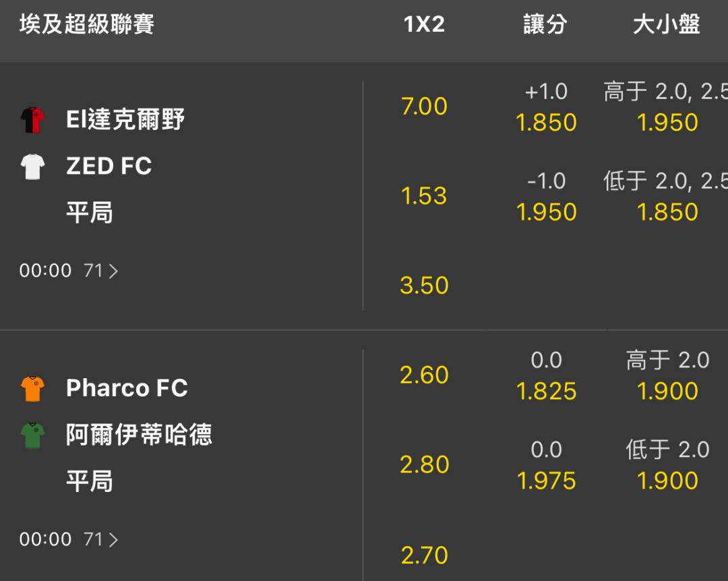The width and height of the screenshot is (728, 581).
Task: Choose +1.0 handicap odds 1.850
Action: tap(546, 123)
